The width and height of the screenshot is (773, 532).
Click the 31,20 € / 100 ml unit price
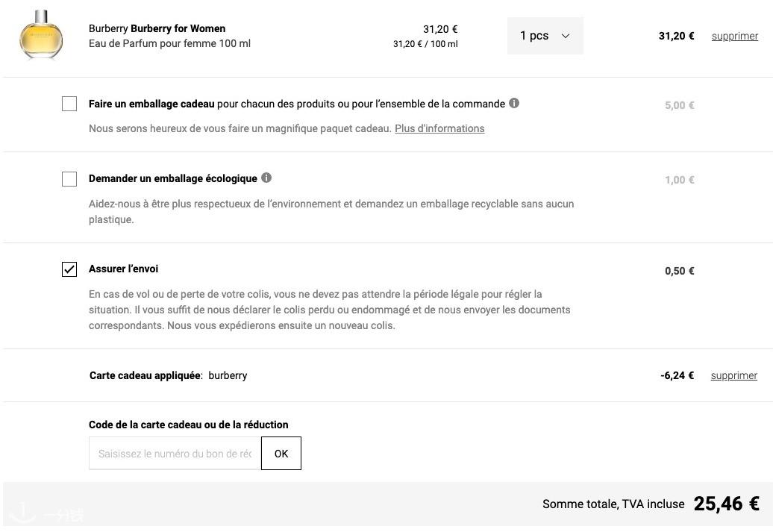point(425,44)
